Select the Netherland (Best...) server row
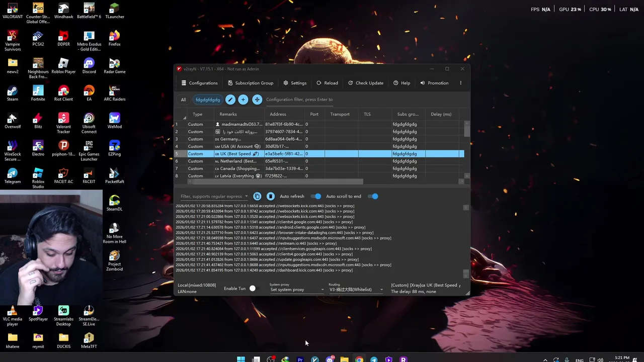The height and width of the screenshot is (362, 644). (x=319, y=161)
